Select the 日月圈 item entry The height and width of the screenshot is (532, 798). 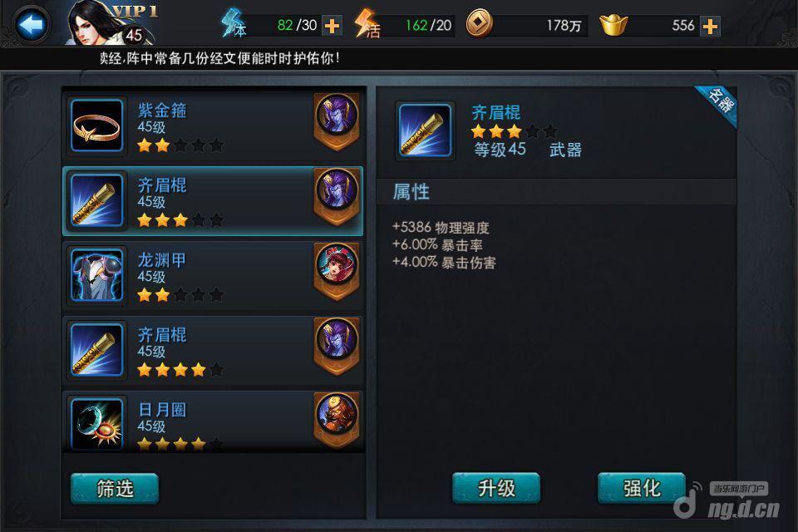pyautogui.click(x=213, y=421)
